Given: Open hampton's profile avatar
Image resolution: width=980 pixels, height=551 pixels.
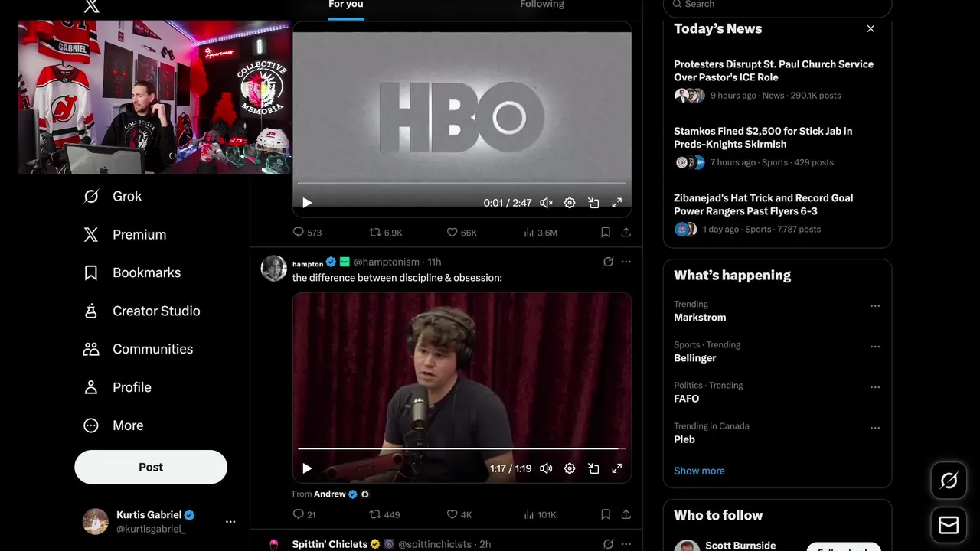Looking at the screenshot, I should pyautogui.click(x=274, y=269).
